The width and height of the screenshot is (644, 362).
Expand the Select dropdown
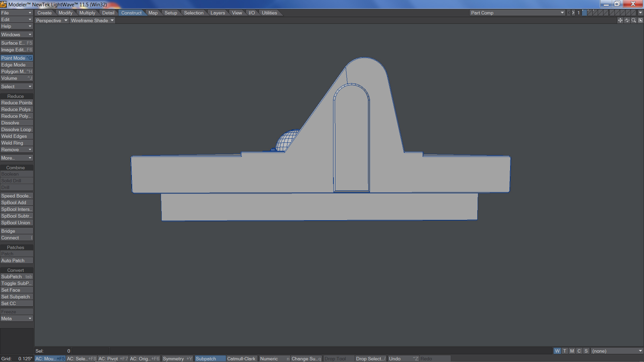point(16,86)
